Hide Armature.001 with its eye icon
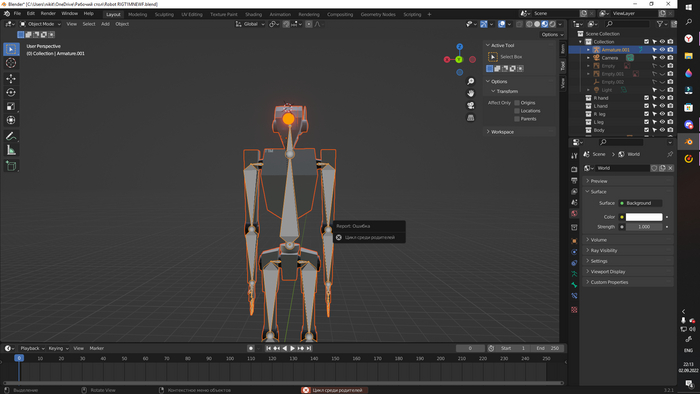700x394 pixels. [662, 50]
